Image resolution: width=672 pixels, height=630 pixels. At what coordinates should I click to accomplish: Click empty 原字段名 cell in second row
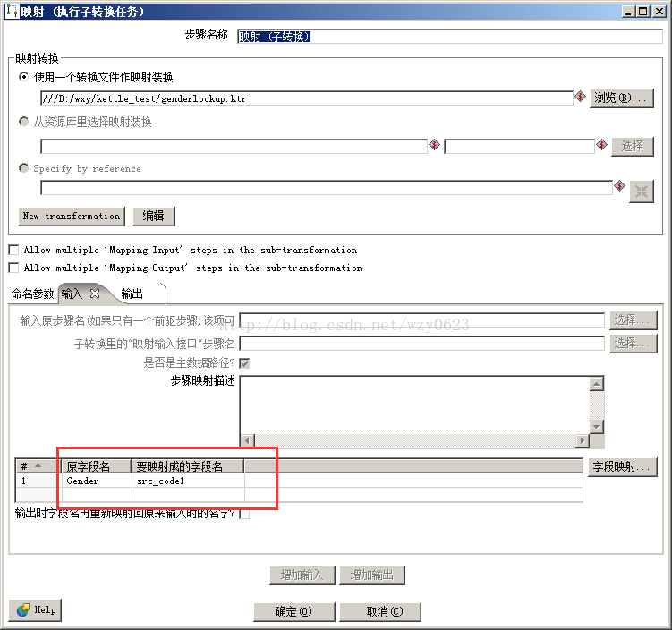pos(97,495)
